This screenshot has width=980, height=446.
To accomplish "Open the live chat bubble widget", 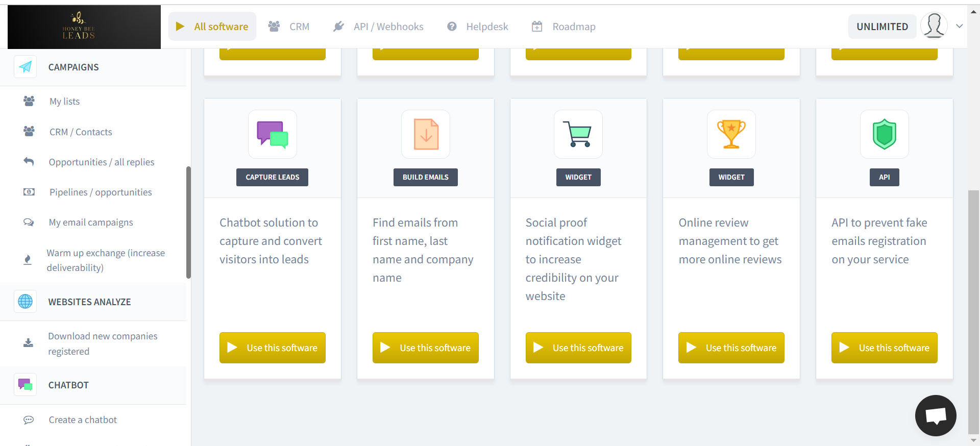I will [935, 415].
